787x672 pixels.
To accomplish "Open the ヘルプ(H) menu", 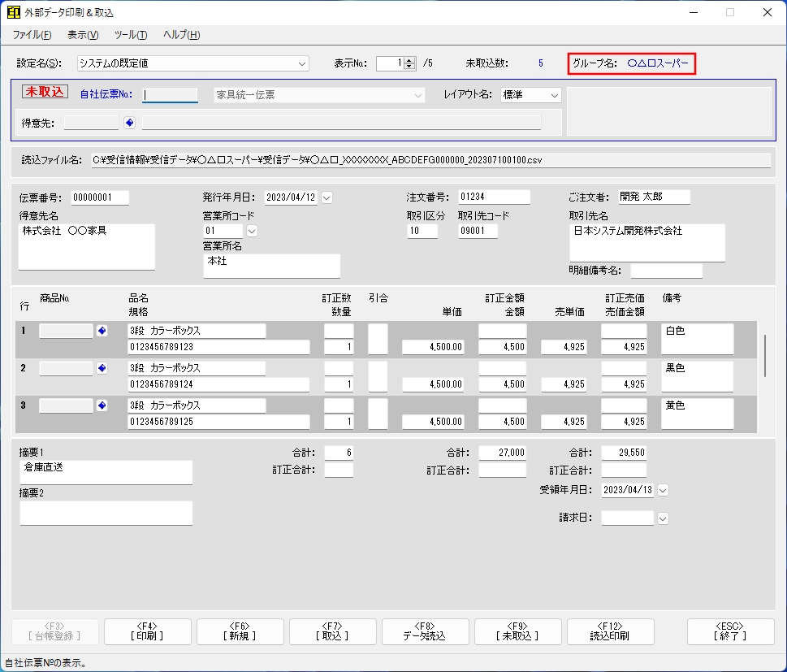I will coord(181,35).
